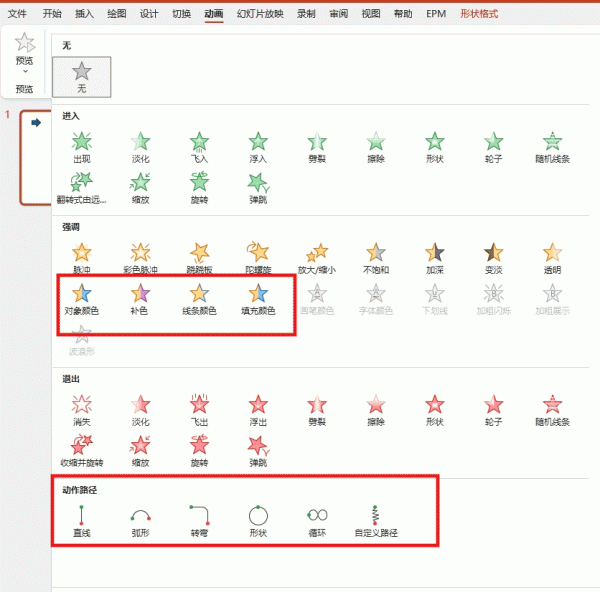Apply the 旋转 exit animation
This screenshot has width=600, height=592.
tap(199, 451)
